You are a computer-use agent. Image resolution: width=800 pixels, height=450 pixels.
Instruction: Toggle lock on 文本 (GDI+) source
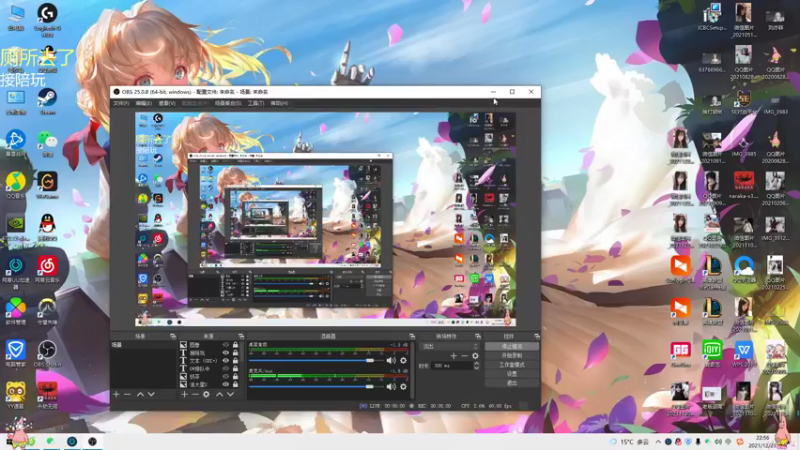(235, 361)
